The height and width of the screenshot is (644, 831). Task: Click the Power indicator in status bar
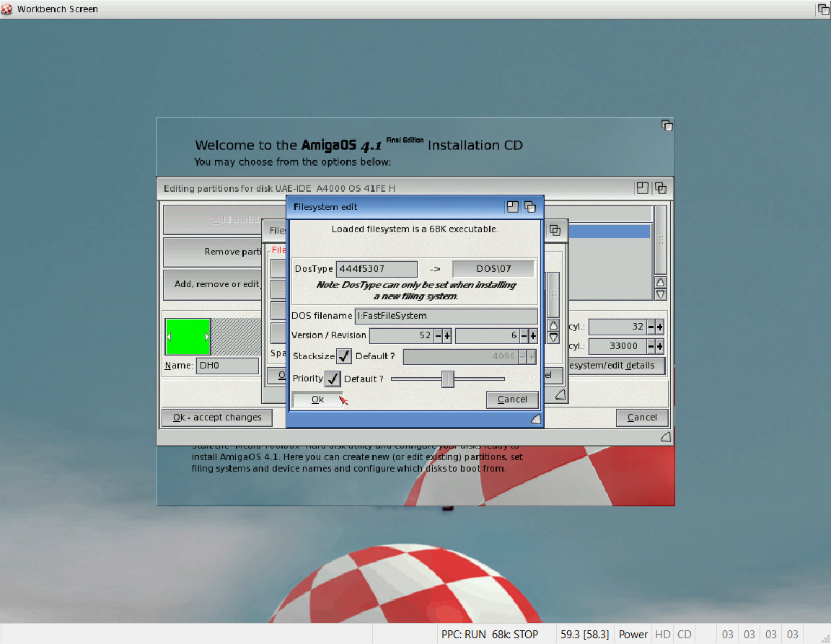pos(633,635)
